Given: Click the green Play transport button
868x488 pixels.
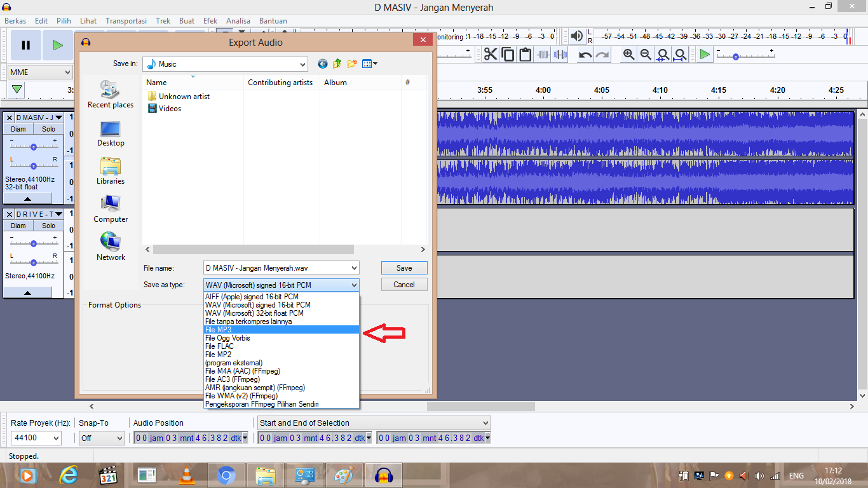Looking at the screenshot, I should (58, 45).
